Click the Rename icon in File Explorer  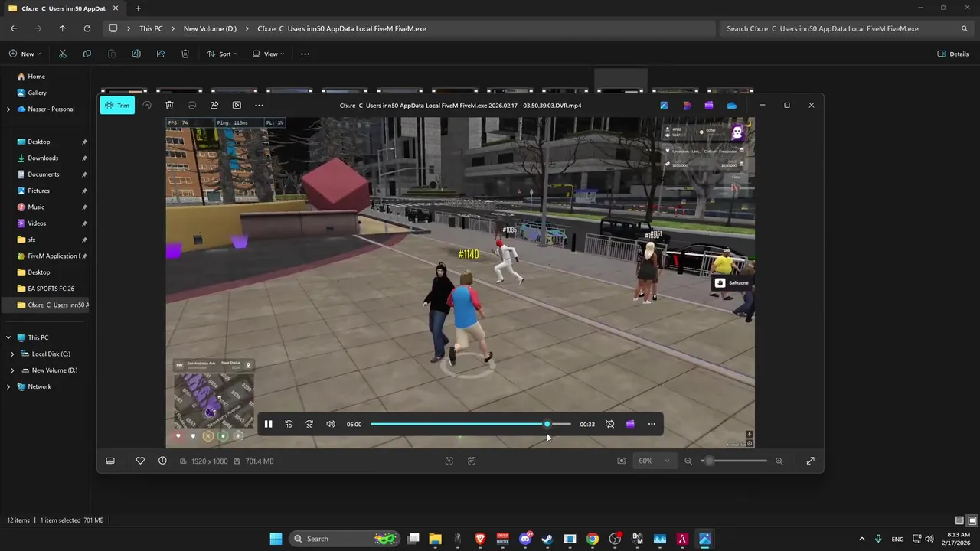136,54
